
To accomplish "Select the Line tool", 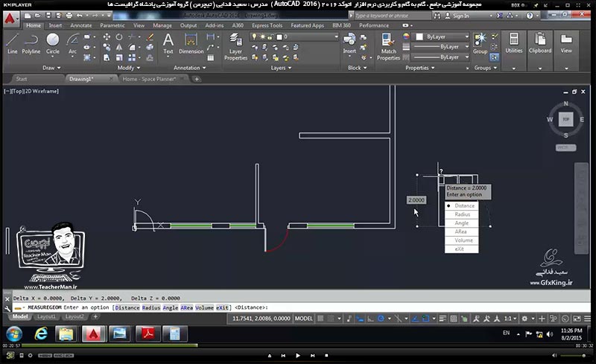I will point(12,44).
